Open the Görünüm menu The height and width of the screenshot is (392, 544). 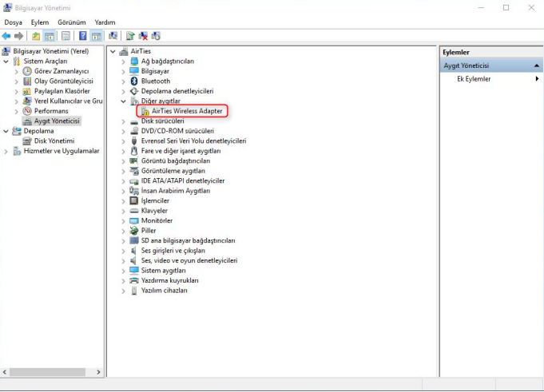click(70, 22)
